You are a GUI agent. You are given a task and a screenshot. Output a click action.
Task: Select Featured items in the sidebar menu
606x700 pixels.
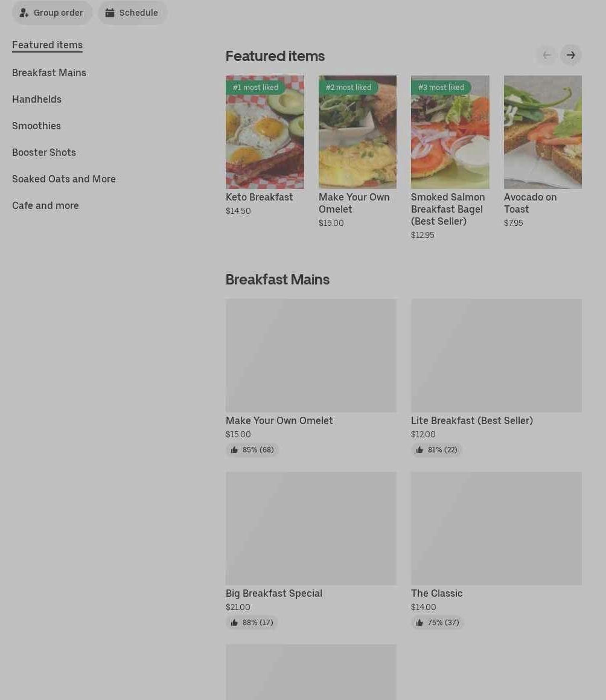click(47, 45)
